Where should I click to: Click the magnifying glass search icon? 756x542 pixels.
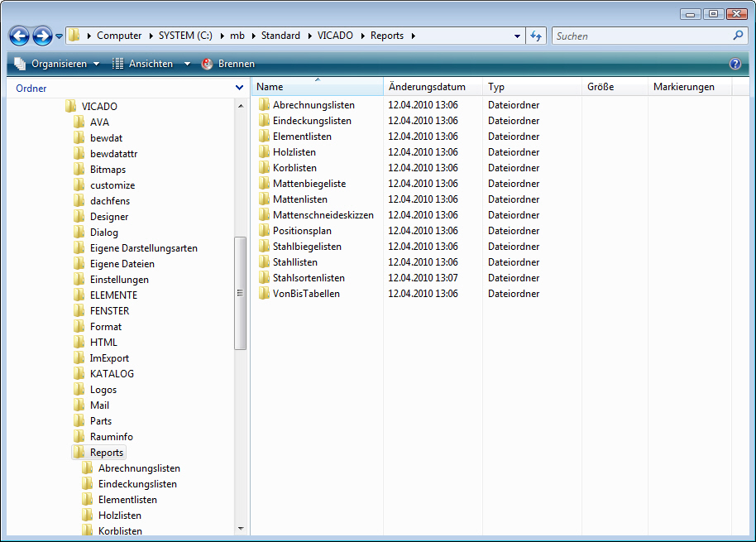pos(738,36)
